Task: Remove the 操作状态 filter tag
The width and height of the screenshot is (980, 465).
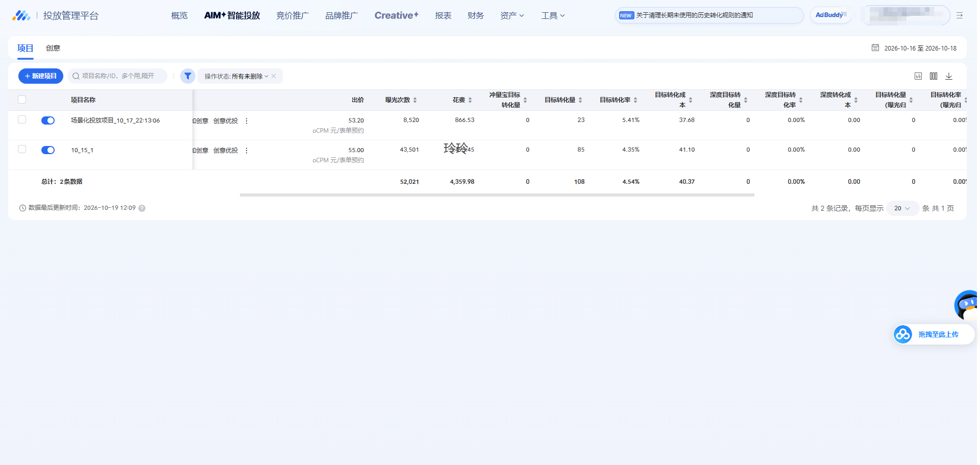Action: pos(274,76)
